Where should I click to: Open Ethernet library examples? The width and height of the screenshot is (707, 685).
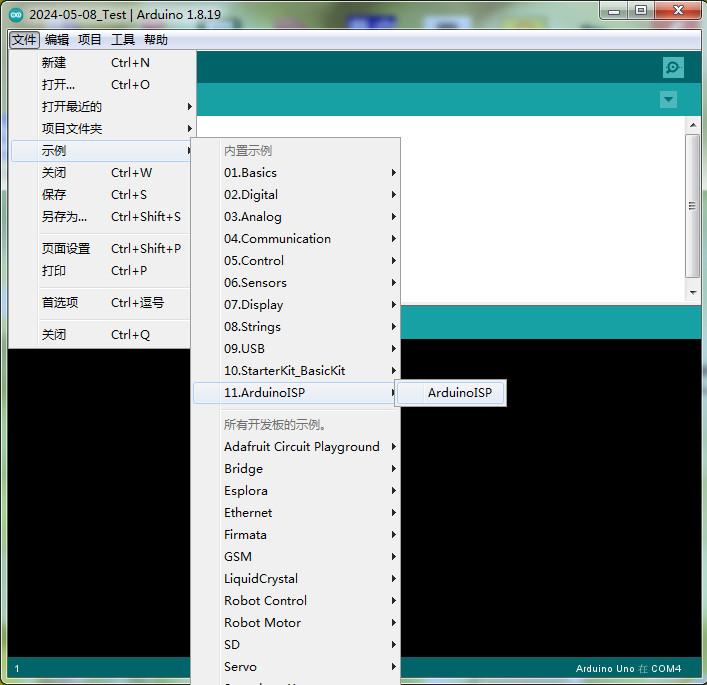[296, 513]
